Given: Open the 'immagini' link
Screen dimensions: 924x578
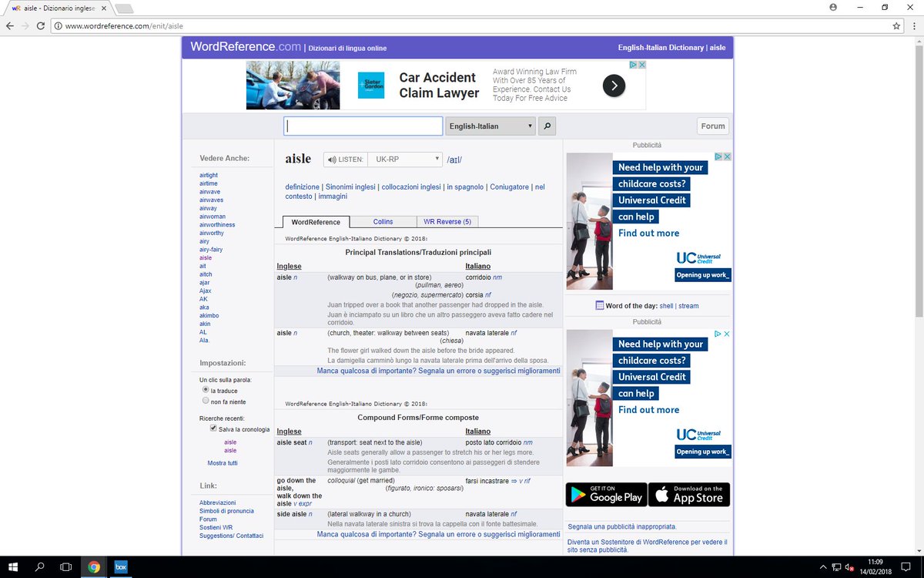Looking at the screenshot, I should click(x=333, y=197).
